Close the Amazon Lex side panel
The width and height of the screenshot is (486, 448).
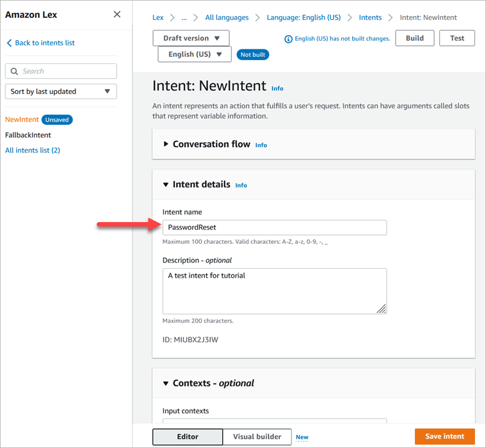pos(117,15)
